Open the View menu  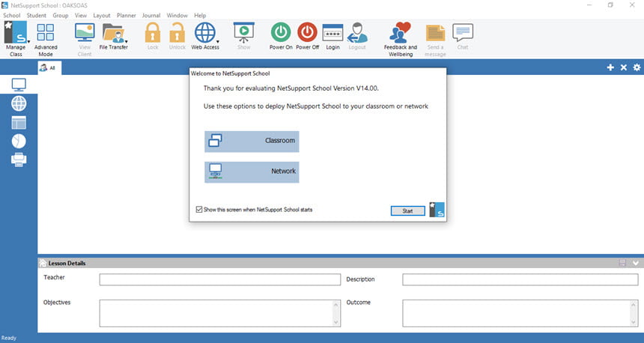81,15
